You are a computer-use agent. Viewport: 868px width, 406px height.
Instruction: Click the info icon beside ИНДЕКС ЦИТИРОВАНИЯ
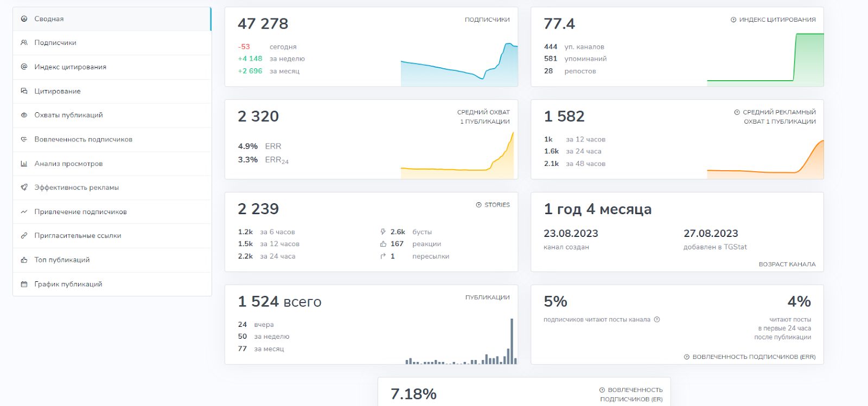tap(733, 20)
